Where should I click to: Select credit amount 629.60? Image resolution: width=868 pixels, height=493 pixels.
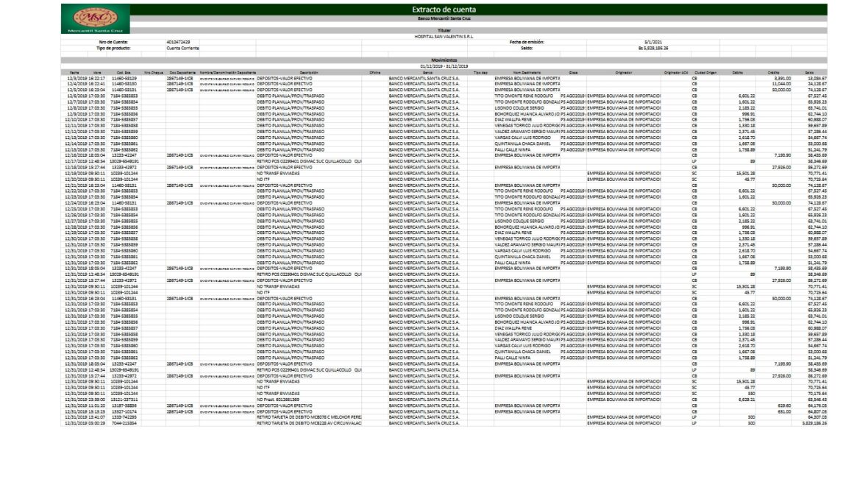click(784, 405)
